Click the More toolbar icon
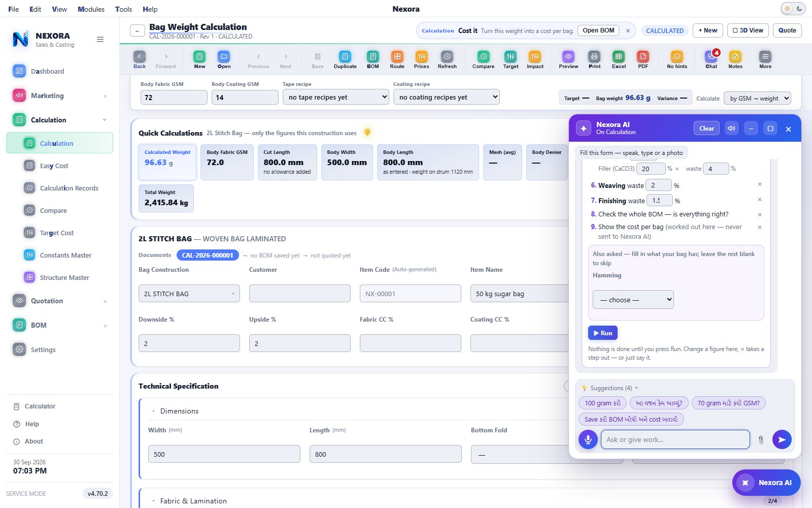 click(x=765, y=59)
